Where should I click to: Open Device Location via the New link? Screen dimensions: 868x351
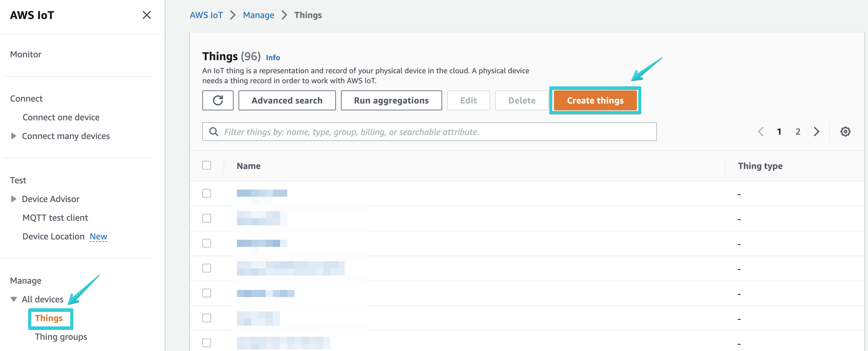tap(98, 236)
